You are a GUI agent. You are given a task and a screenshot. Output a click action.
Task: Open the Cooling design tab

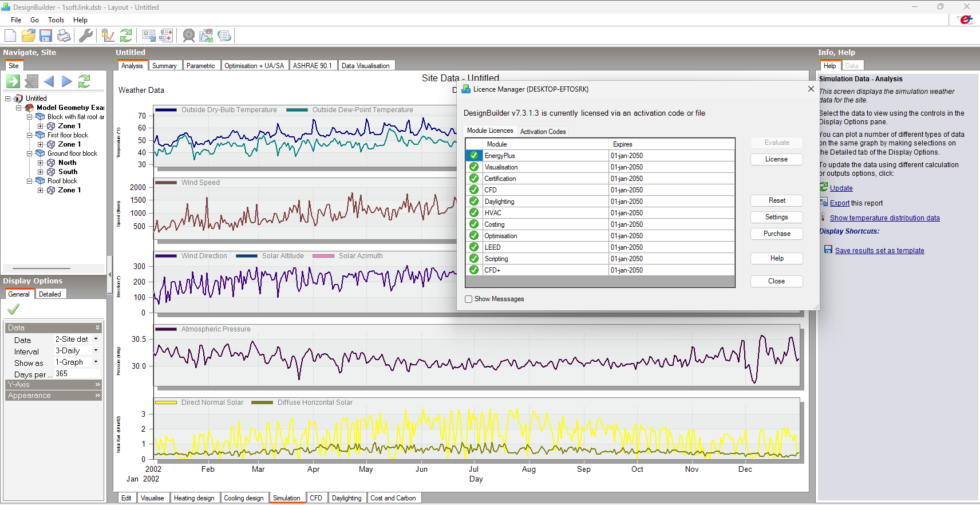coord(244,498)
